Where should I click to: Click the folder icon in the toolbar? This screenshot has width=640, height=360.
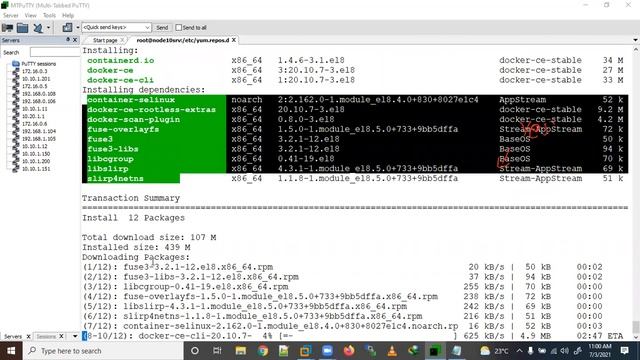point(22,28)
